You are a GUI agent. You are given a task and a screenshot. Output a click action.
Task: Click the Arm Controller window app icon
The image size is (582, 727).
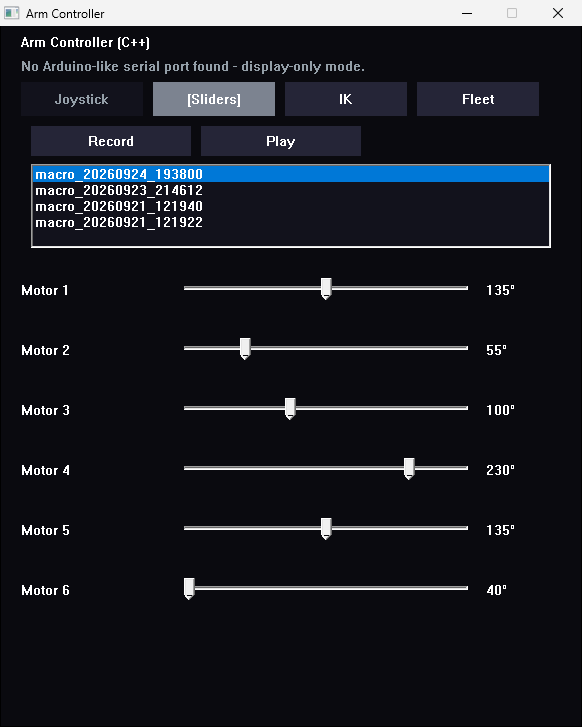12,13
